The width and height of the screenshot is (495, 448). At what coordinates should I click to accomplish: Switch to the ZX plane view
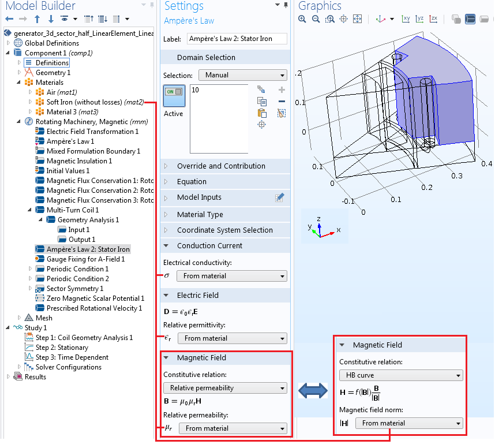433,19
